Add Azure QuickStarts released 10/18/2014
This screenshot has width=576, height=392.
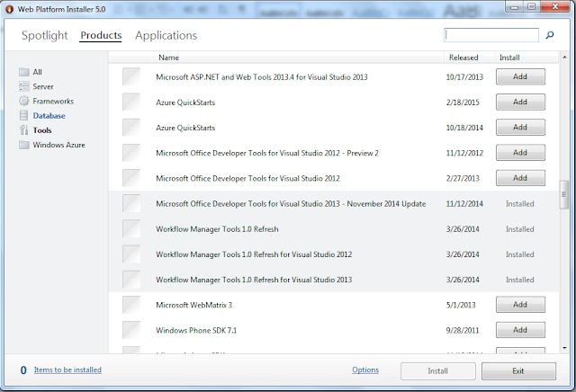click(520, 128)
